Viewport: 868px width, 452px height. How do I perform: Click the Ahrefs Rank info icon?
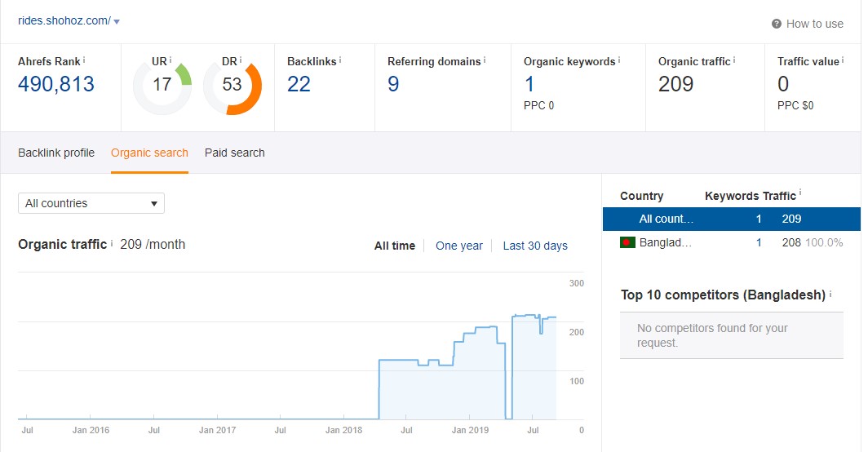84,60
